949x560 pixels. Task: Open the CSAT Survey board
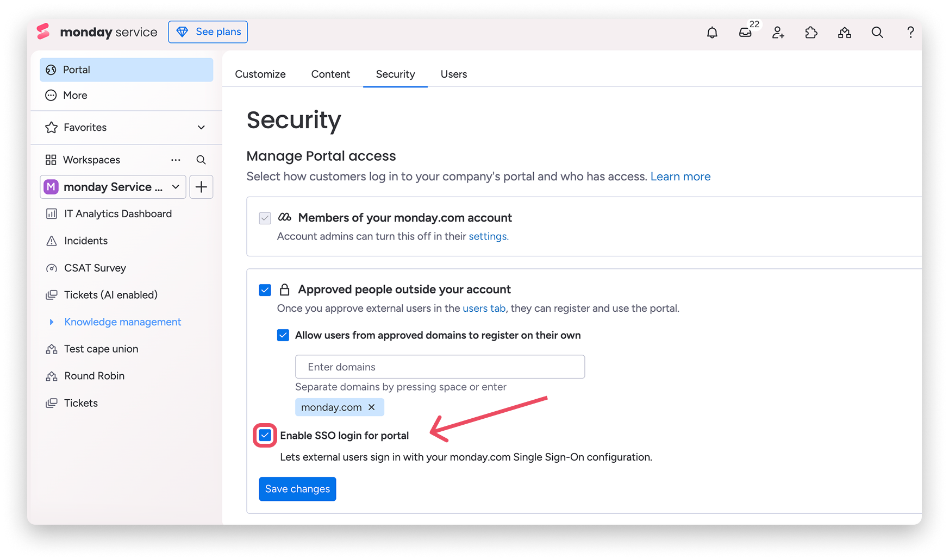click(95, 268)
